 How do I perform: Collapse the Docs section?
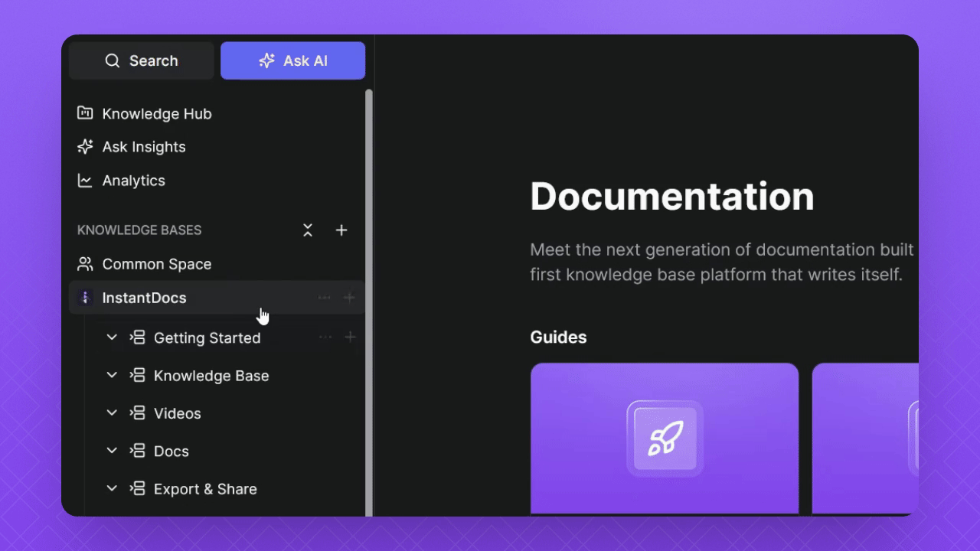tap(112, 451)
